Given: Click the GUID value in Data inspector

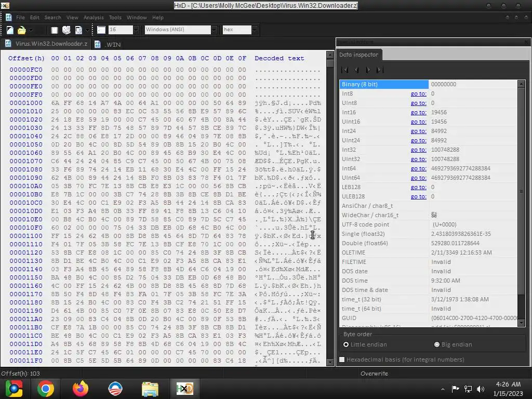Looking at the screenshot, I should click(474, 318).
